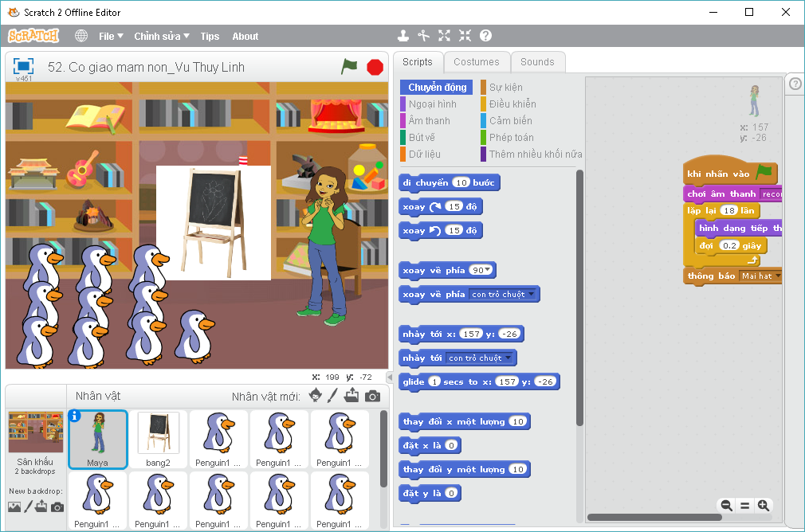Switch to the Costumes tab

click(x=476, y=62)
